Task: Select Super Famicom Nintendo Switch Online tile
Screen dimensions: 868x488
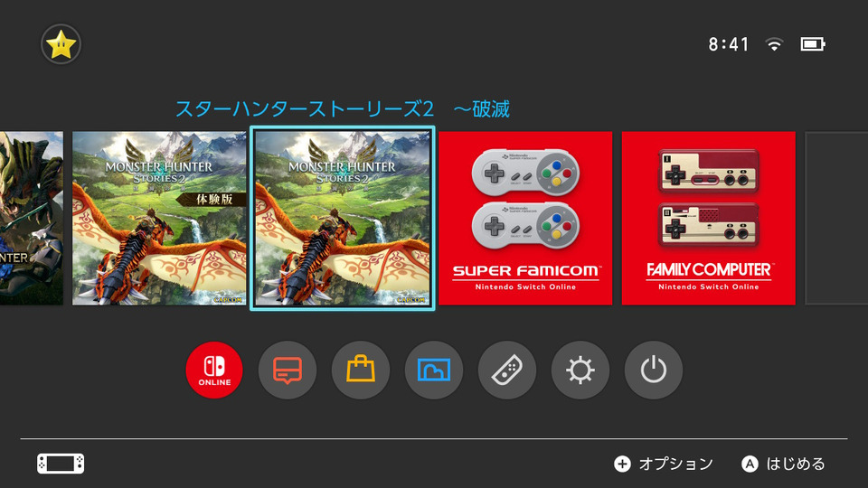Action: point(525,218)
